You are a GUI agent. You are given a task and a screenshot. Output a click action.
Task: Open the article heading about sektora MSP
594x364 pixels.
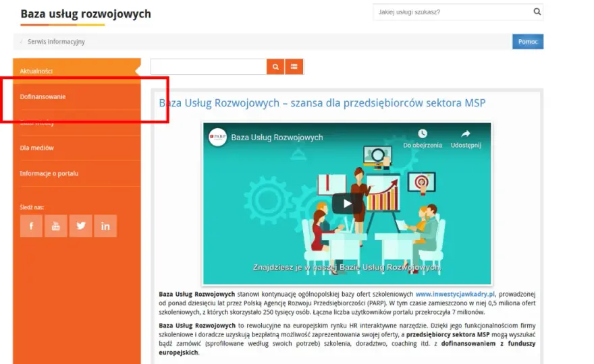coord(322,103)
